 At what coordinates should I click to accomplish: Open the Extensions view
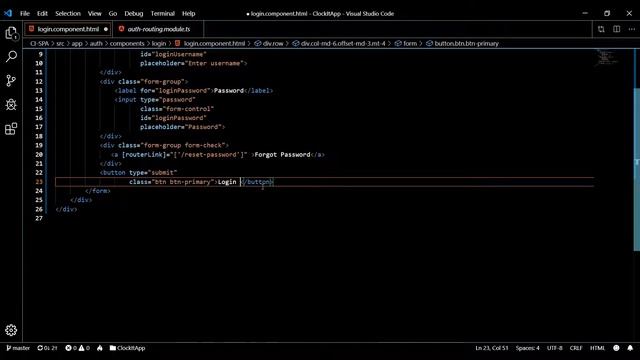point(11,129)
